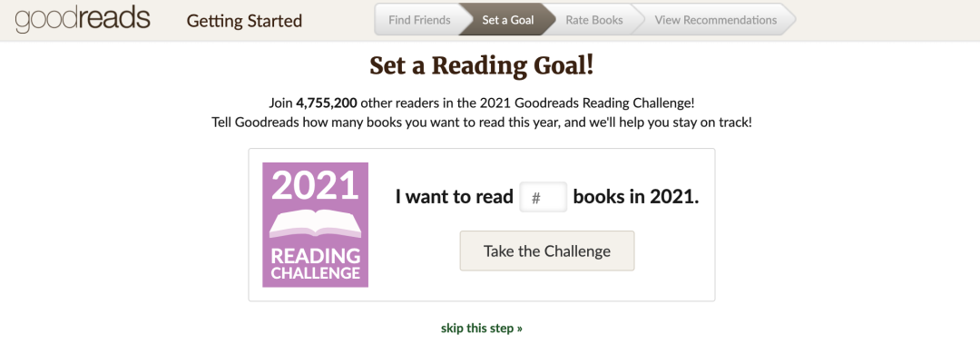Click the large 2021 number on the purple badge

pos(315,185)
